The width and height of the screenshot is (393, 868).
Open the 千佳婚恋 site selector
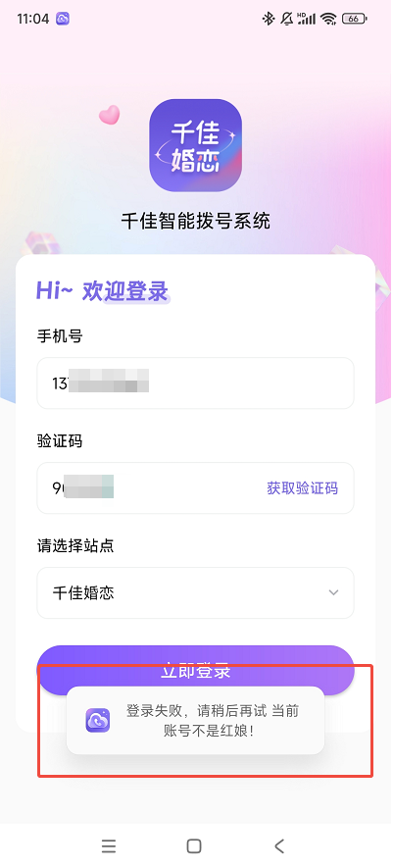(x=195, y=592)
